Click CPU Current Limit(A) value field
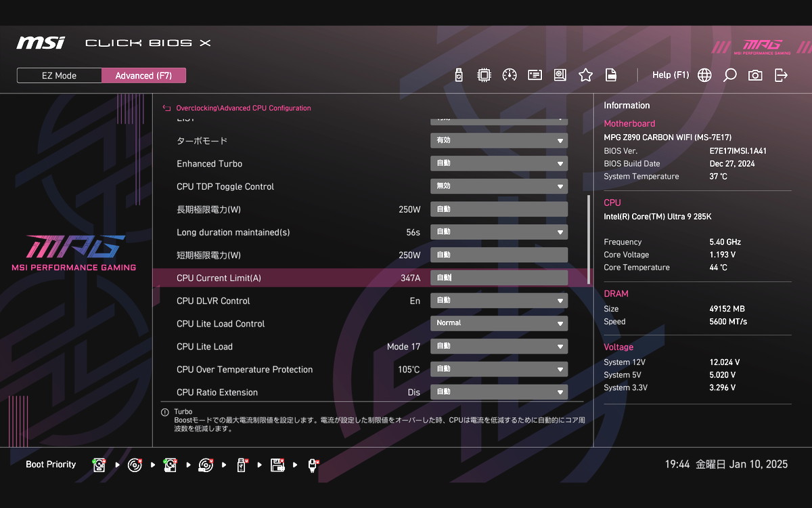 click(x=499, y=278)
